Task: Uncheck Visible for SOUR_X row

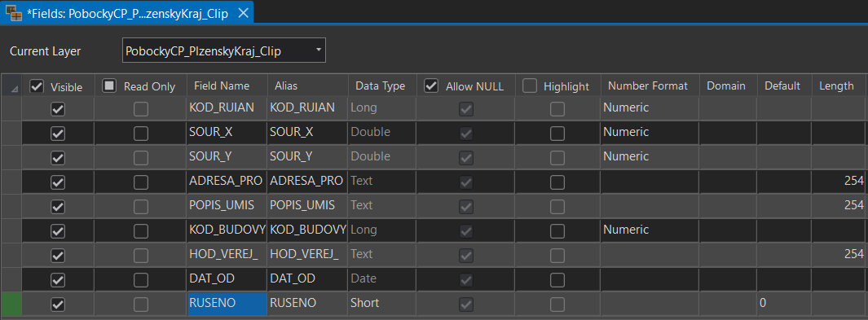Action: tap(58, 134)
